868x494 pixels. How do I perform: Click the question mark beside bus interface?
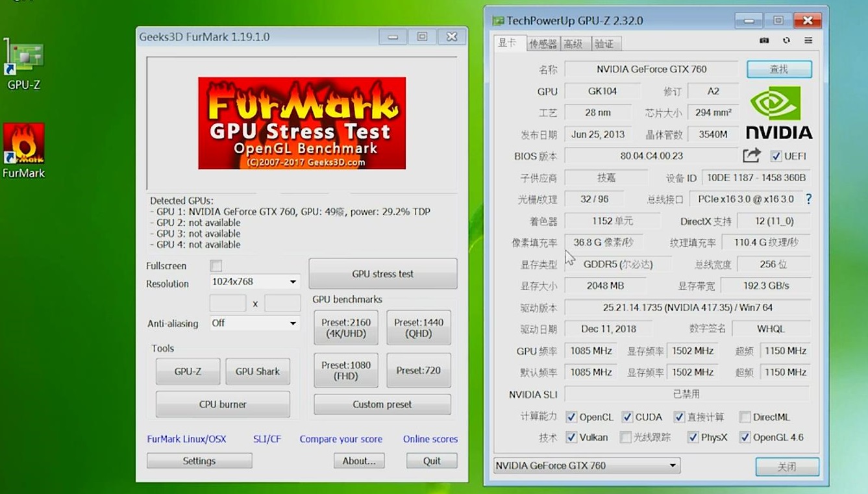808,199
